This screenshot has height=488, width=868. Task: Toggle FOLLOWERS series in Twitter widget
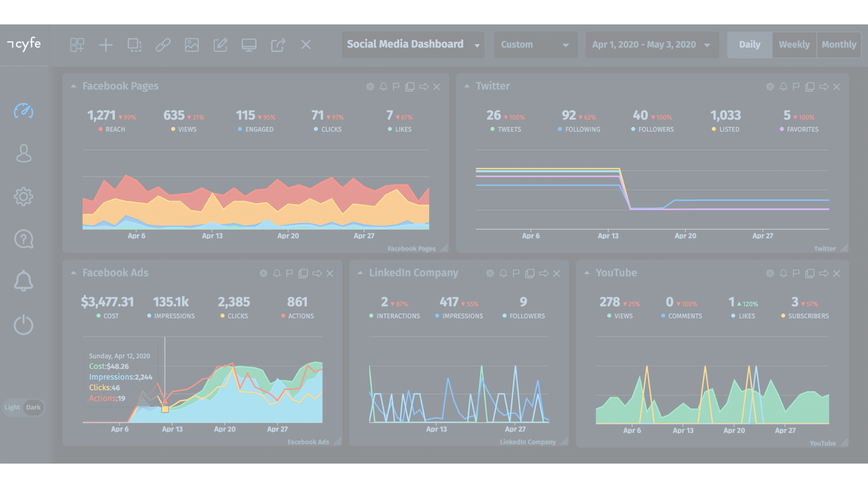coord(652,129)
